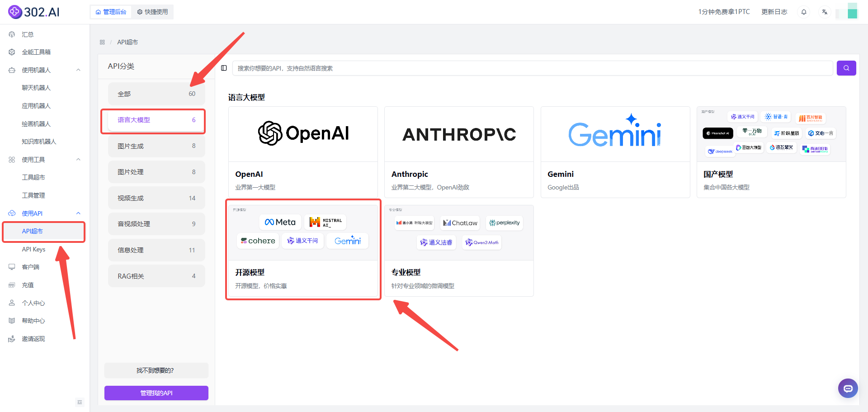The image size is (868, 412).
Task: Click the API超市 breadcrumb text
Action: 127,42
